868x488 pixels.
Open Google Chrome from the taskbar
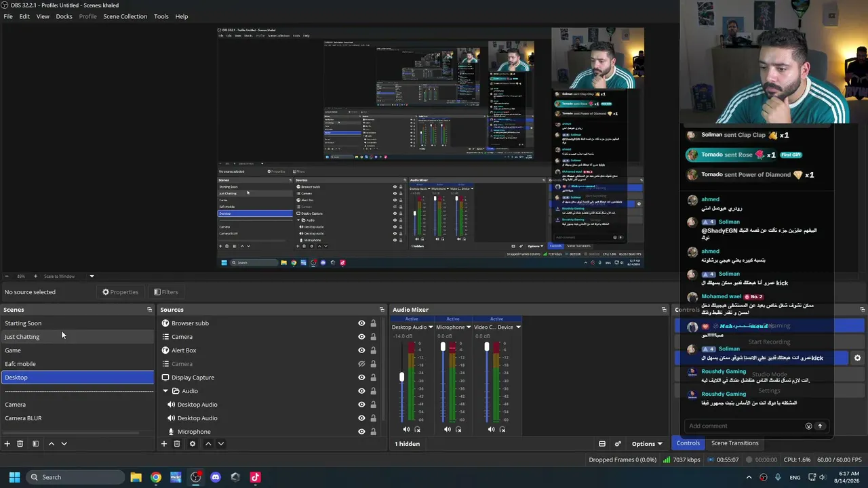[156, 477]
